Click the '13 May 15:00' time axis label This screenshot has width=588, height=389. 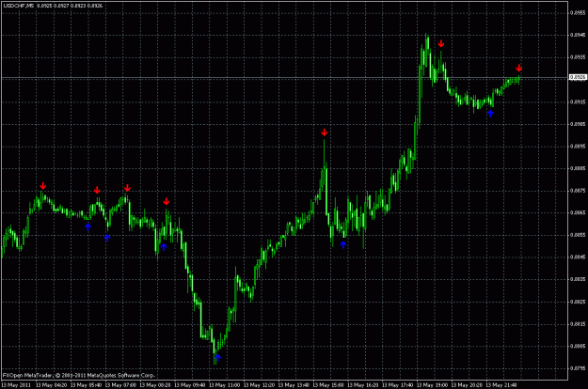(x=328, y=385)
